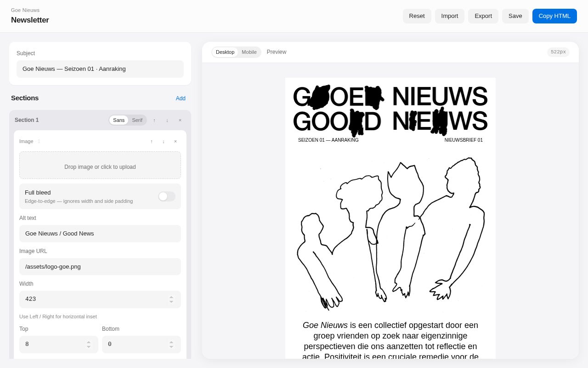
Task: Decrease Bottom padding with stepper arrow
Action: 171,347
